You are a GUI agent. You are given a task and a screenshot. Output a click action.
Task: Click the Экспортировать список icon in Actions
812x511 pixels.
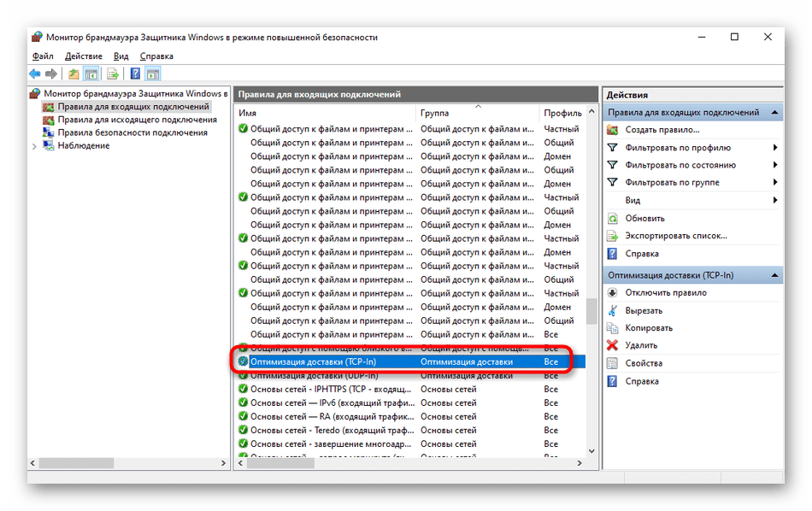(x=613, y=236)
